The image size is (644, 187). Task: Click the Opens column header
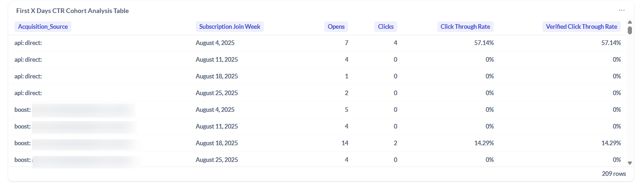point(336,27)
